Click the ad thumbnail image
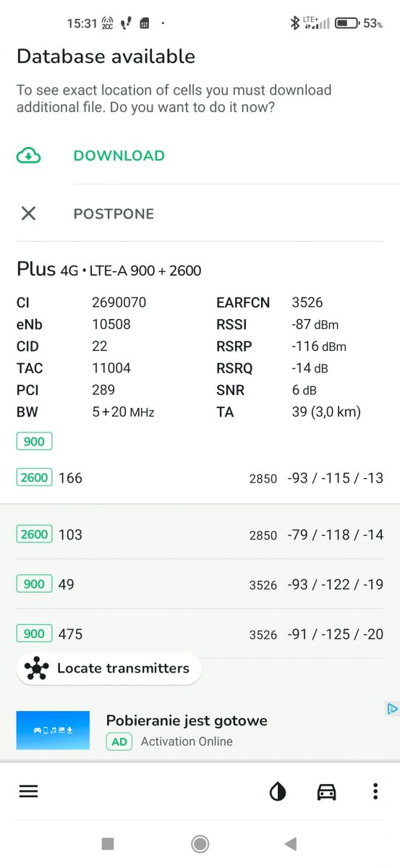400x868 pixels. (53, 731)
